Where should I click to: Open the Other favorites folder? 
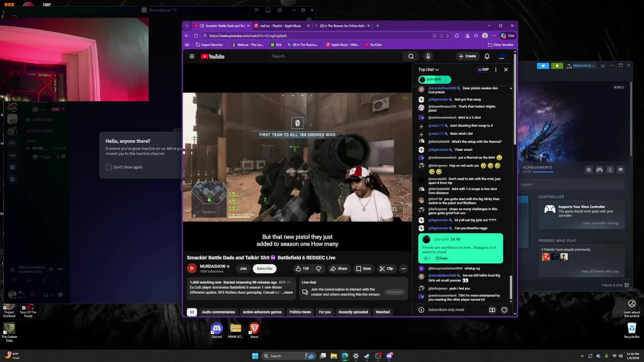(x=501, y=45)
